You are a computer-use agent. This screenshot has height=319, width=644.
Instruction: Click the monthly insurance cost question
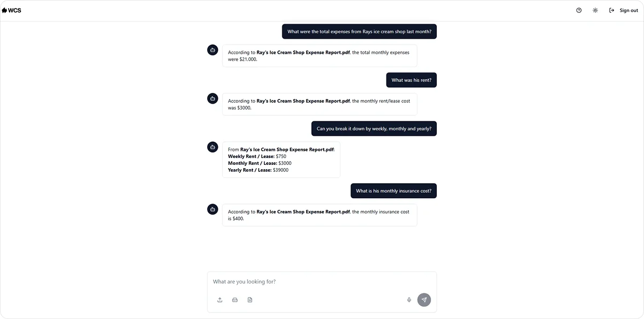point(393,191)
